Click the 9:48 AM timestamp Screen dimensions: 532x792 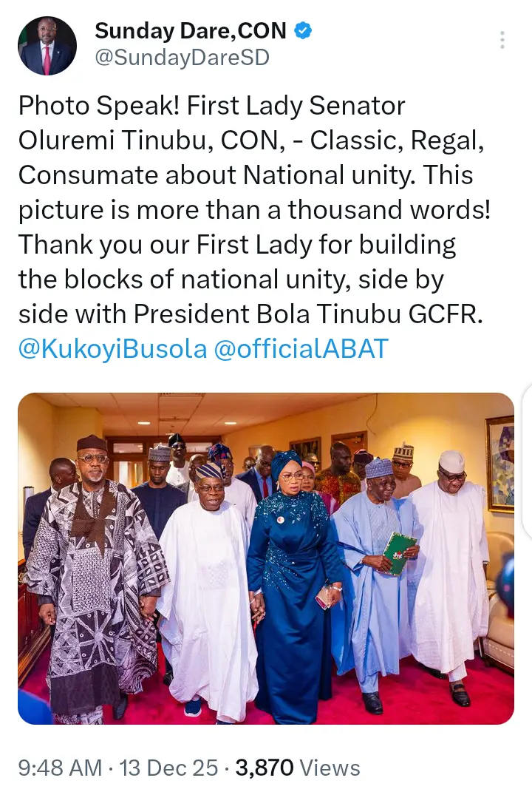click(59, 768)
